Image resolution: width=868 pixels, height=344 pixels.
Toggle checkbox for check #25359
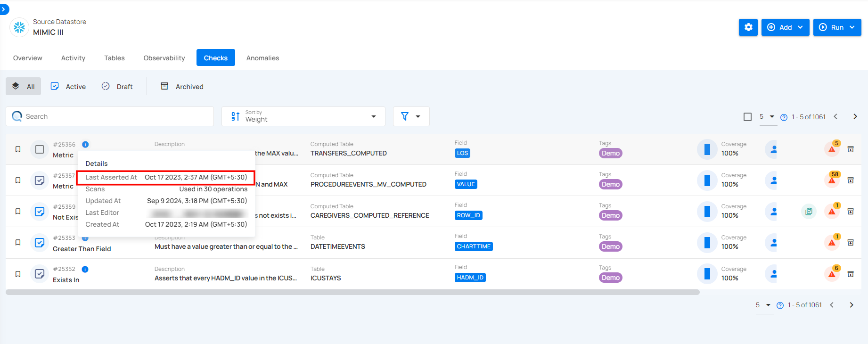coord(40,212)
